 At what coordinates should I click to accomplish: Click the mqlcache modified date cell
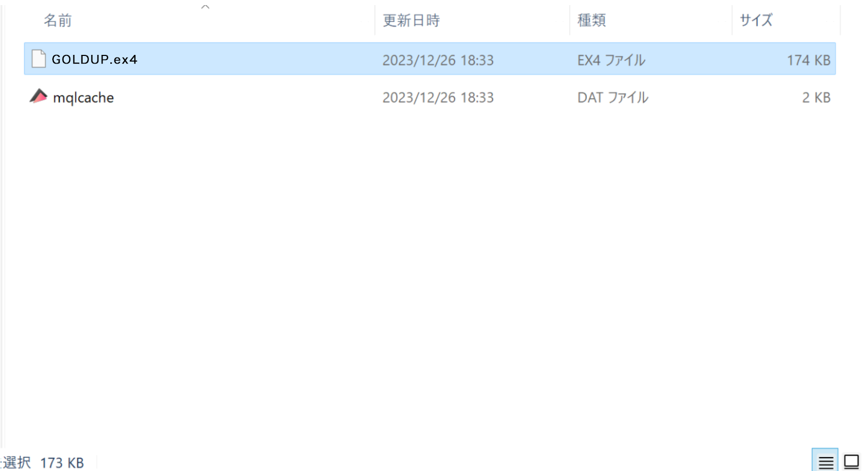[x=438, y=97]
